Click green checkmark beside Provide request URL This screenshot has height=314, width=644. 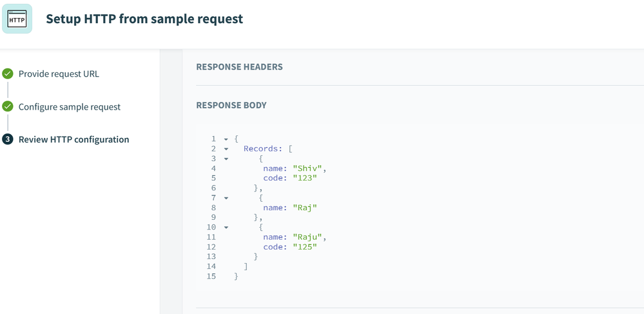8,74
